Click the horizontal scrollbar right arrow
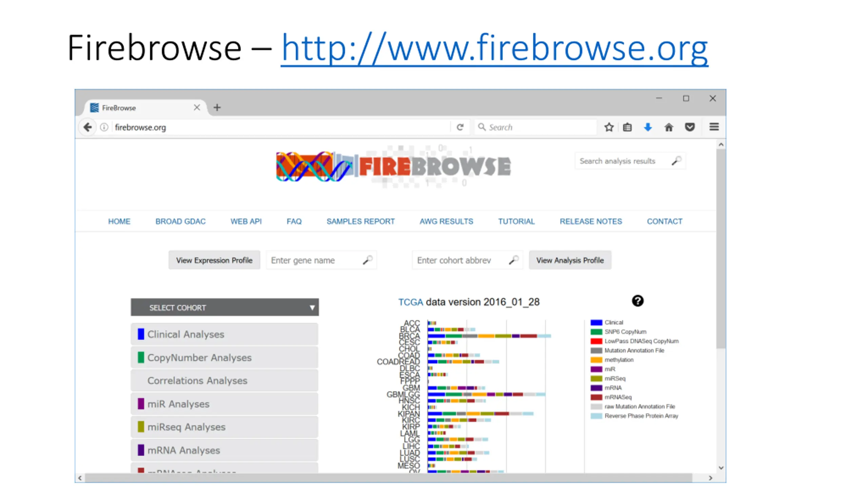 click(x=710, y=478)
